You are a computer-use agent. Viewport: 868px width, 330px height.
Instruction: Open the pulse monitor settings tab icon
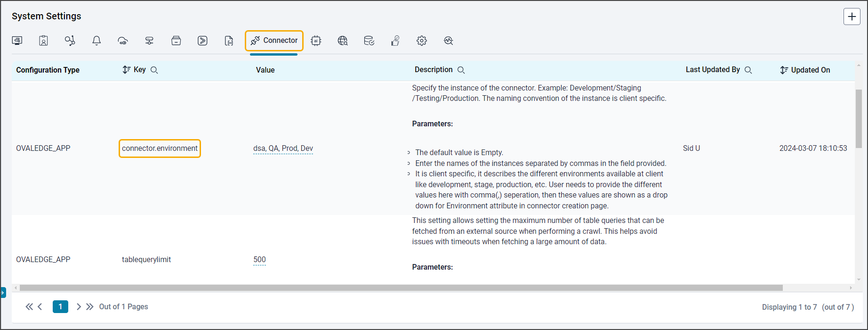(449, 41)
